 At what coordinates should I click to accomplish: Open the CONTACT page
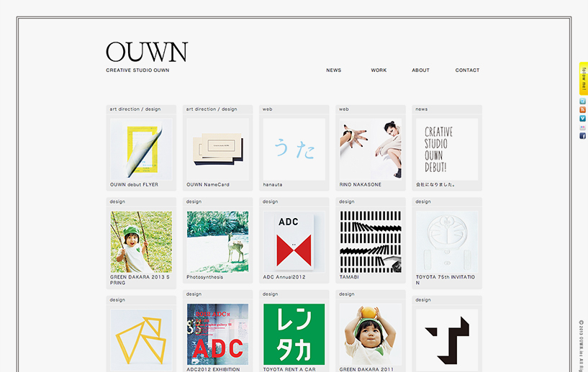coord(467,70)
